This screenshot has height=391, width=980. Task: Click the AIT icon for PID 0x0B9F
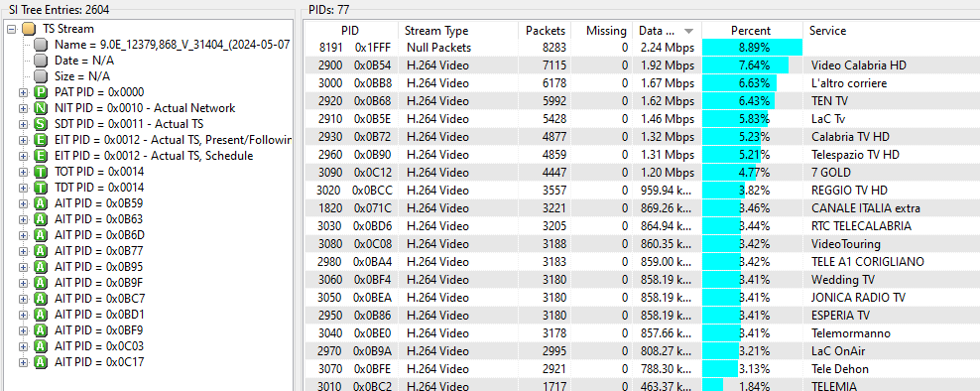[x=41, y=283]
